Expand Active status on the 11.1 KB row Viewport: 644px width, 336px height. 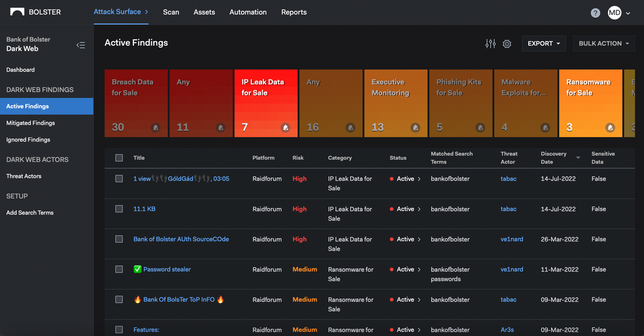pyautogui.click(x=419, y=209)
